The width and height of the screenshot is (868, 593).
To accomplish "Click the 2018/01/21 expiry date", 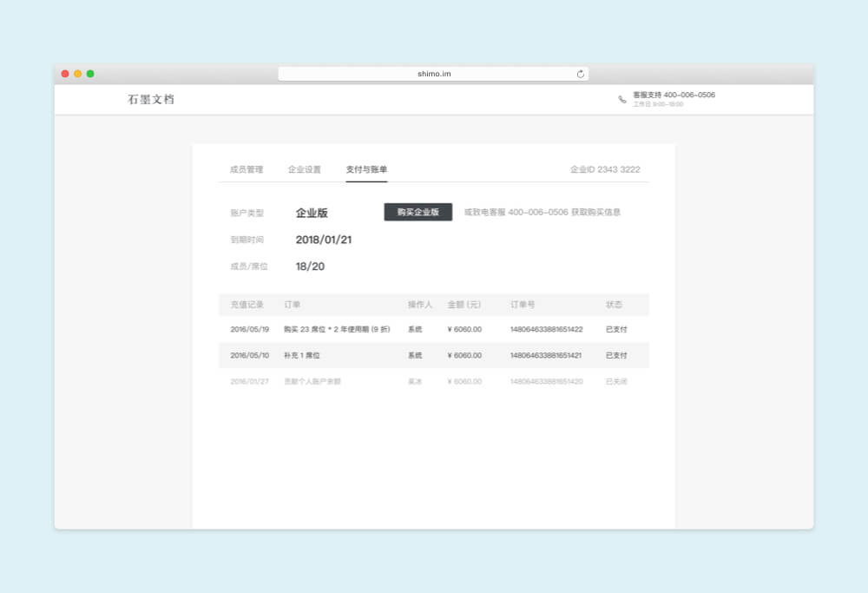I will [x=324, y=240].
